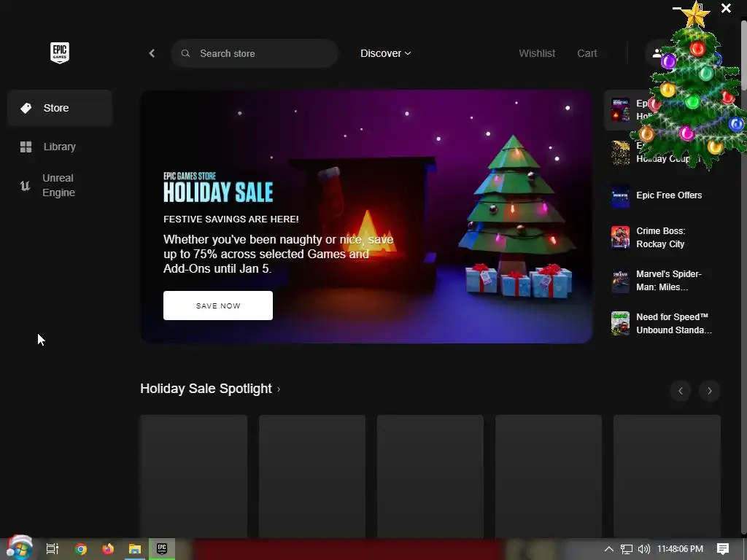This screenshot has height=560, width=747.
Task: Click Need for Speed Unbound thumbnail
Action: (620, 323)
